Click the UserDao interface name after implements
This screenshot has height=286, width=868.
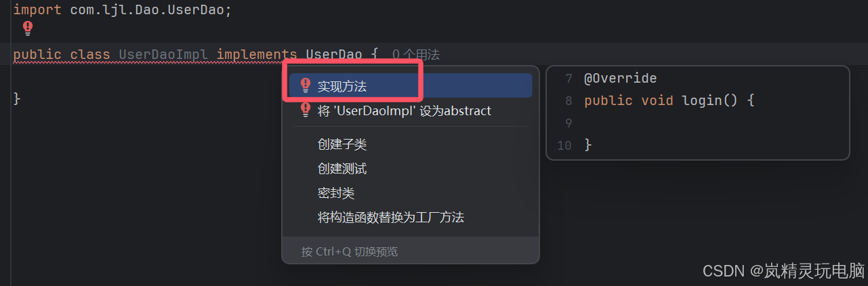click(x=334, y=54)
